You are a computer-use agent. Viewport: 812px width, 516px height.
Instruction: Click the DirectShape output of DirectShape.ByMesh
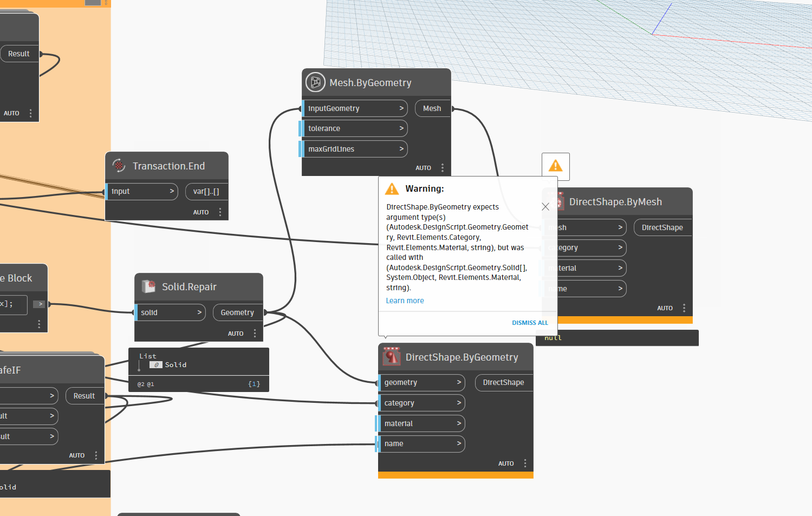[662, 227]
